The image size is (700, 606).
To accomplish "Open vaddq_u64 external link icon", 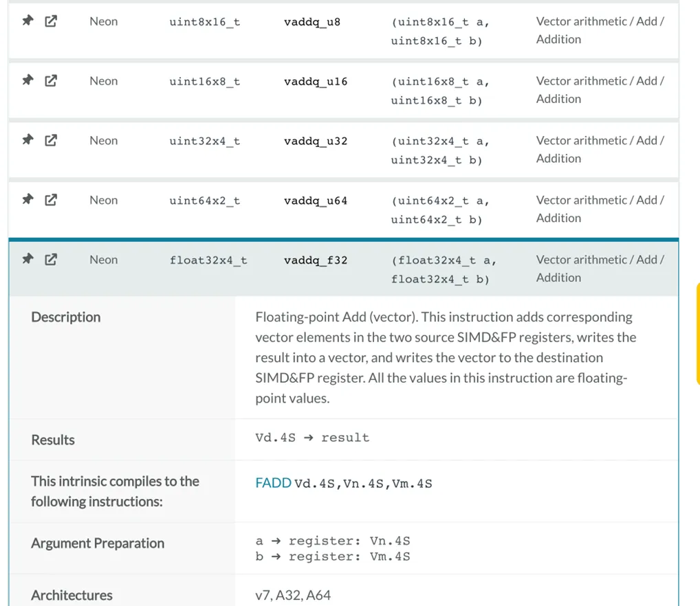I will pos(51,201).
